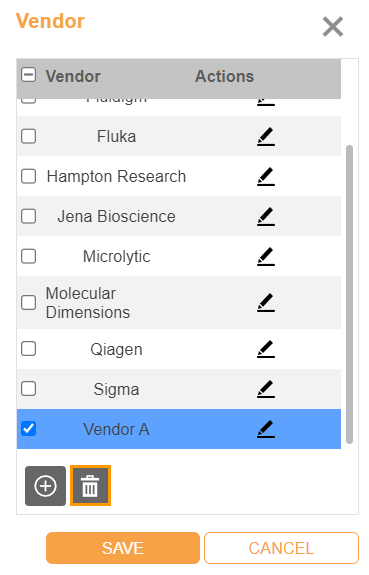Tick the Molecular Dimensions checkbox
Image resolution: width=369 pixels, height=575 pixels.
pyautogui.click(x=29, y=303)
